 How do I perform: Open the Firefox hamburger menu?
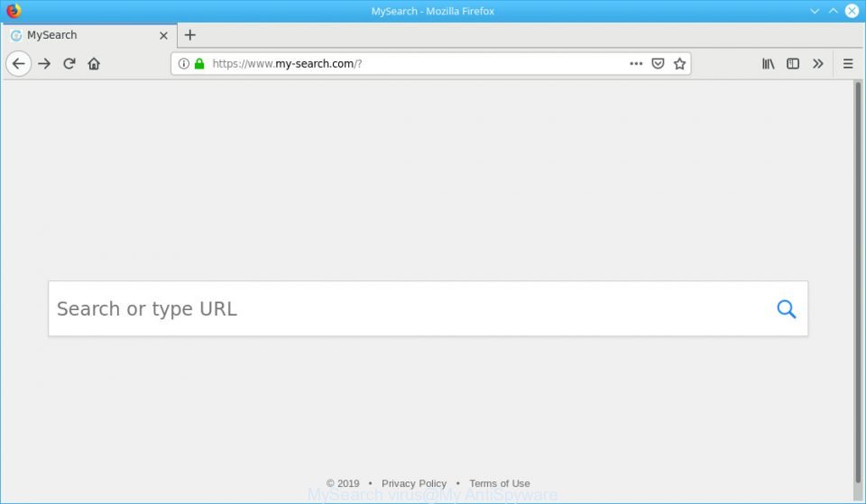(x=848, y=63)
